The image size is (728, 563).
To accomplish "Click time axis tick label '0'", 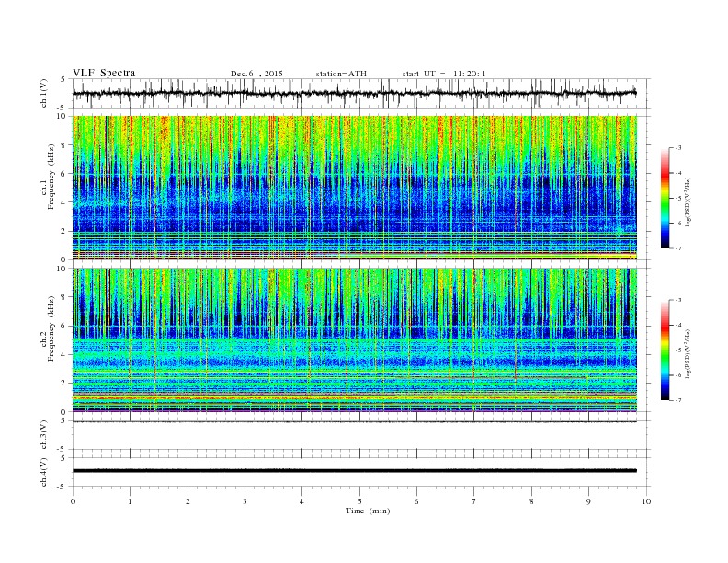I will click(x=73, y=501).
